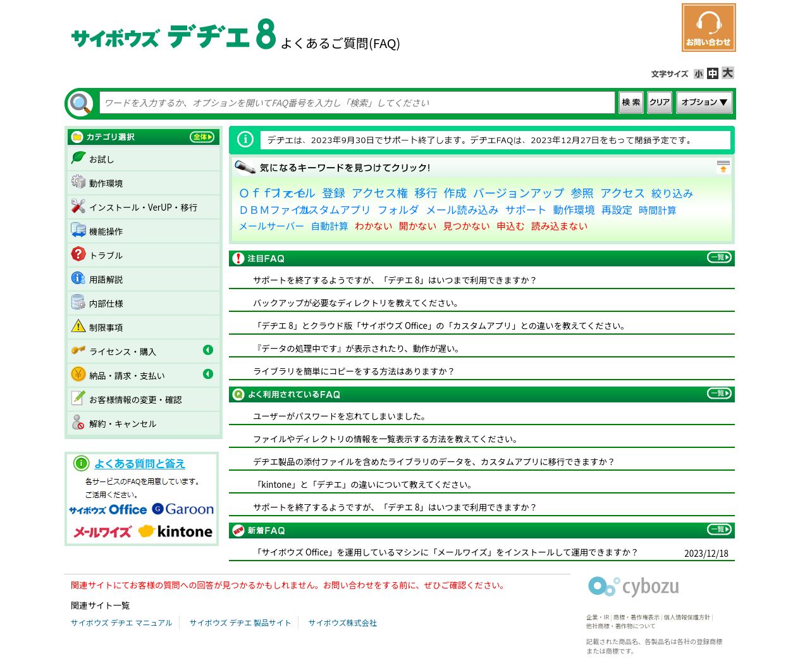This screenshot has height=658, width=812.
Task: Click the 時間計算 keyword
Action: [657, 210]
